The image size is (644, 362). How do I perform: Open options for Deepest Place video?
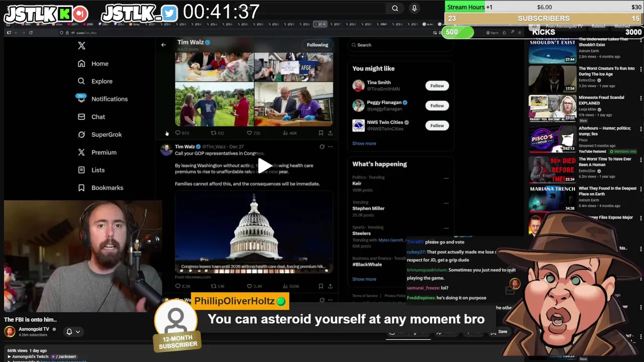(x=640, y=190)
